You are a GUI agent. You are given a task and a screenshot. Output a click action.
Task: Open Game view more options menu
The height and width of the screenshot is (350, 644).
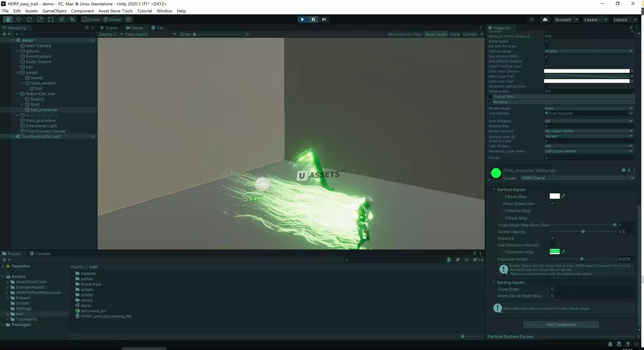click(480, 28)
